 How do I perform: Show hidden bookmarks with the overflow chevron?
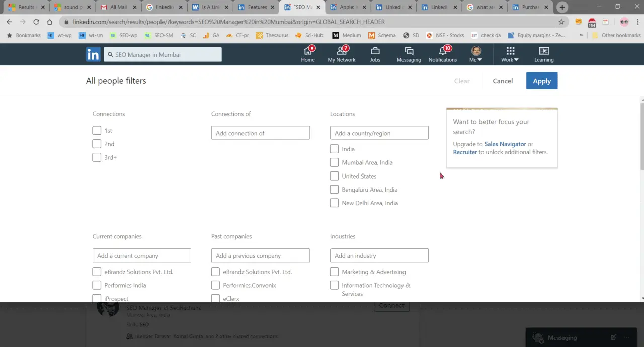coord(582,35)
